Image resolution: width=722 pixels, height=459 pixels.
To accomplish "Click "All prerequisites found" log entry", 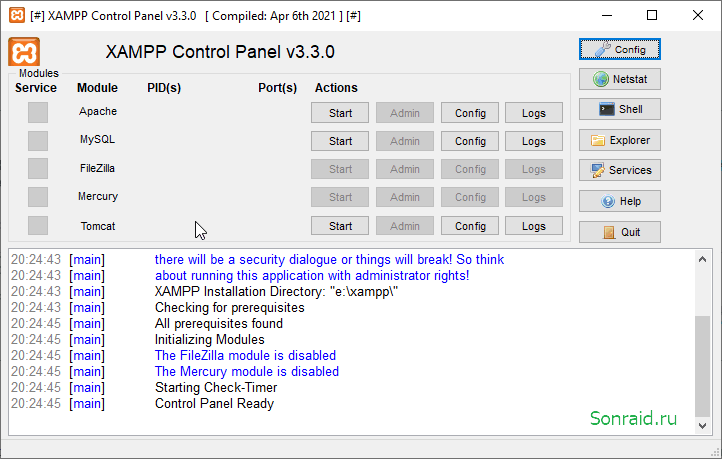I will point(218,324).
